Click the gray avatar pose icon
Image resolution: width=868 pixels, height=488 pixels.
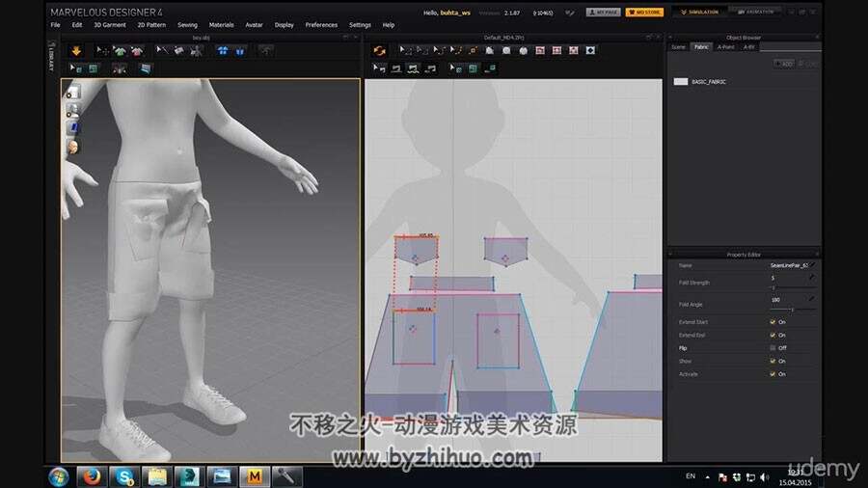tap(196, 51)
